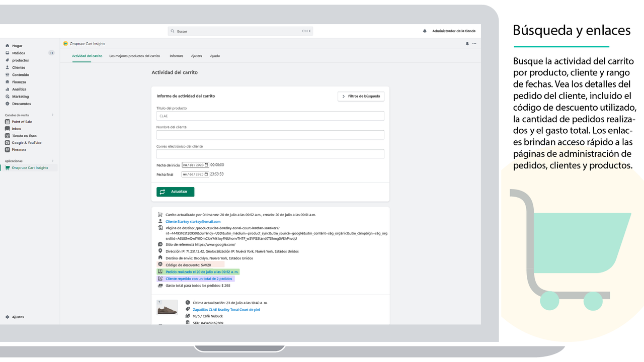Switch to Ajustes tab
The height and width of the screenshot is (362, 644).
pos(197,56)
